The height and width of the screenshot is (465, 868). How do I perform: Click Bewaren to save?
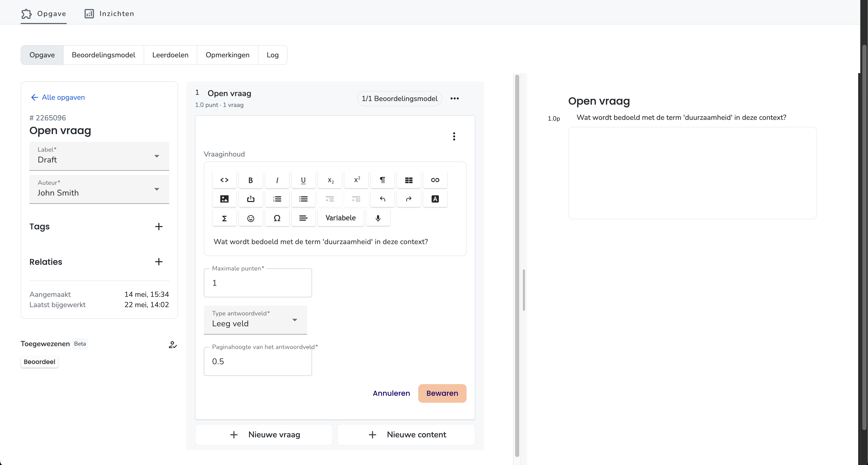tap(442, 393)
